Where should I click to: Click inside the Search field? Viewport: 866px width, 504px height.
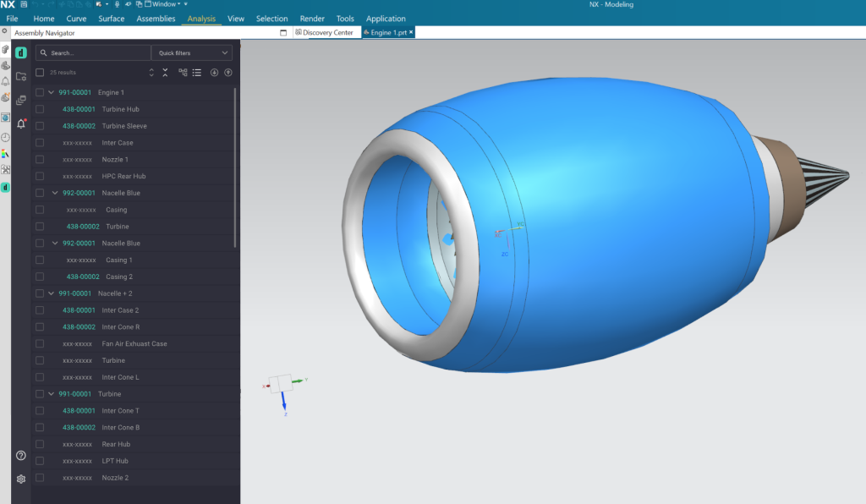(x=93, y=52)
